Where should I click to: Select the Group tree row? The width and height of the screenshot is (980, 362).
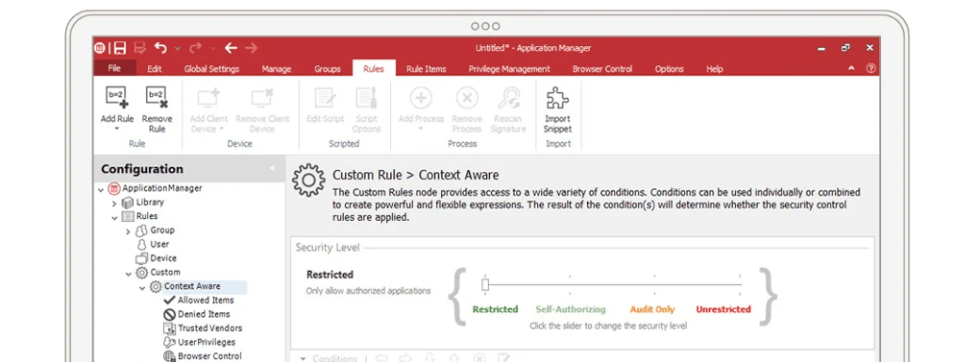pos(155,230)
